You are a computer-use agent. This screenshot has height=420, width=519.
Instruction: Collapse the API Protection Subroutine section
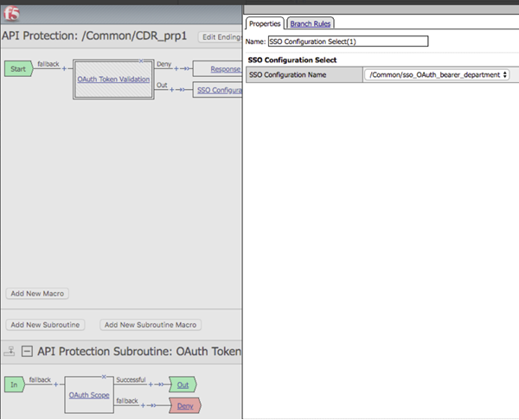[27, 352]
